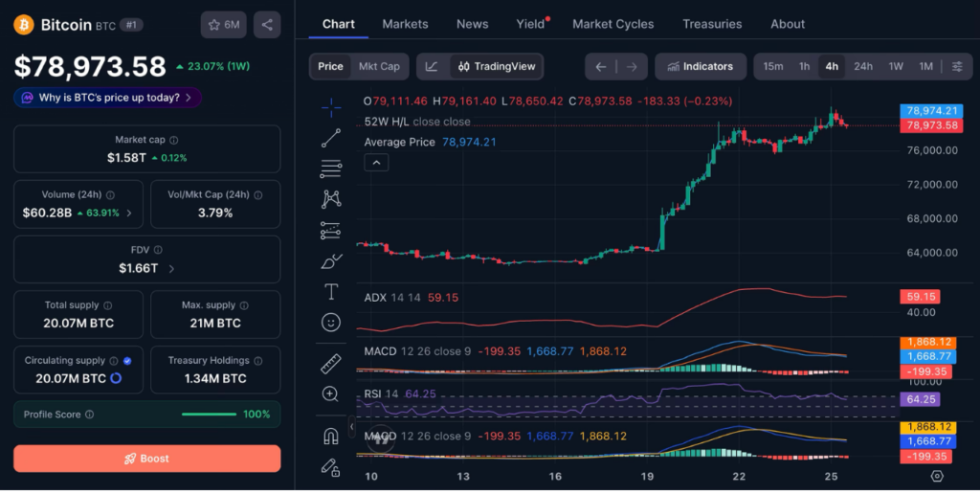Toggle the magnet snap mode
This screenshot has height=494, width=980.
pos(330,436)
